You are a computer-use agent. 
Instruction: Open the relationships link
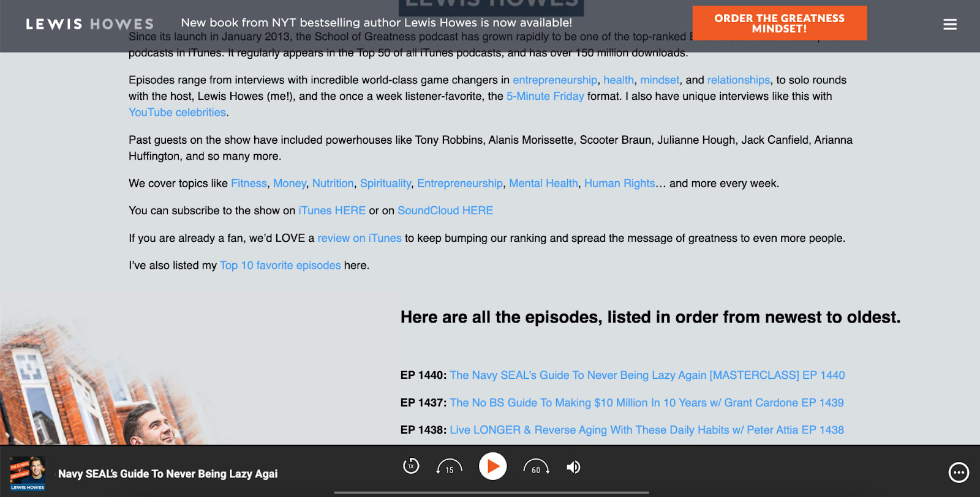[739, 80]
